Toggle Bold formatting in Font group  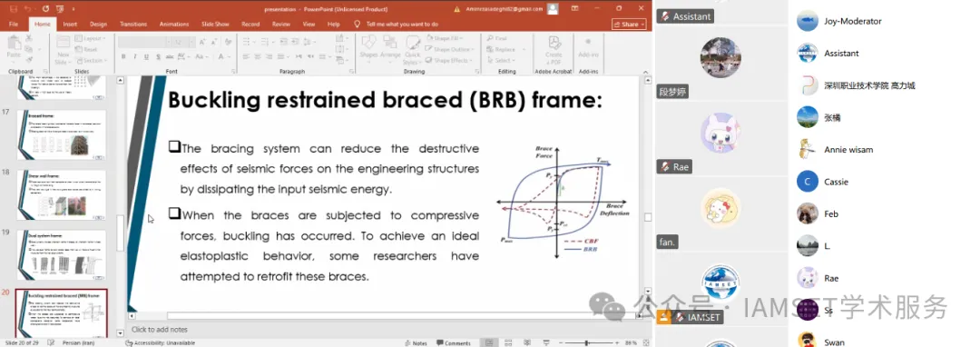pyautogui.click(x=123, y=57)
